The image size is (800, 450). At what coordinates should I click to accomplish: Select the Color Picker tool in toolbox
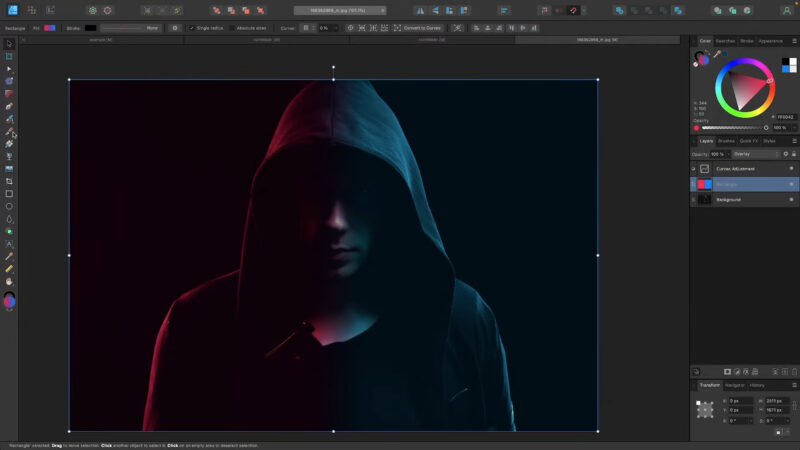point(9,257)
